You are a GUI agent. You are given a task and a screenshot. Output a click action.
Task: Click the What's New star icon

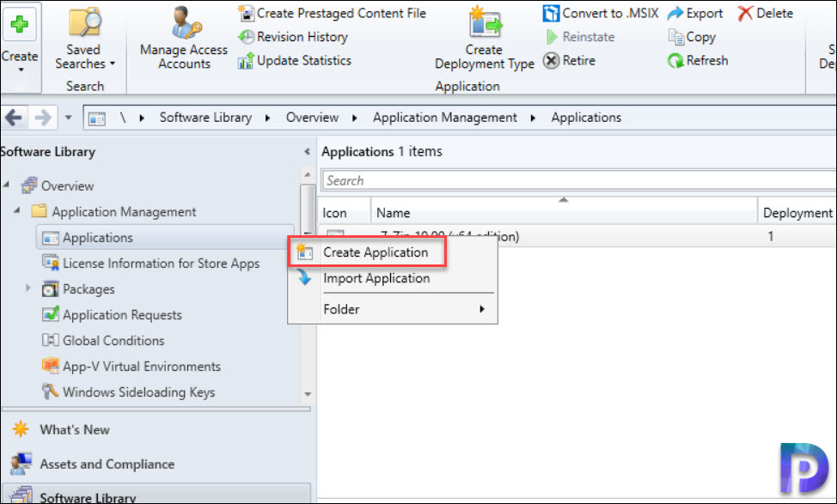tap(21, 429)
